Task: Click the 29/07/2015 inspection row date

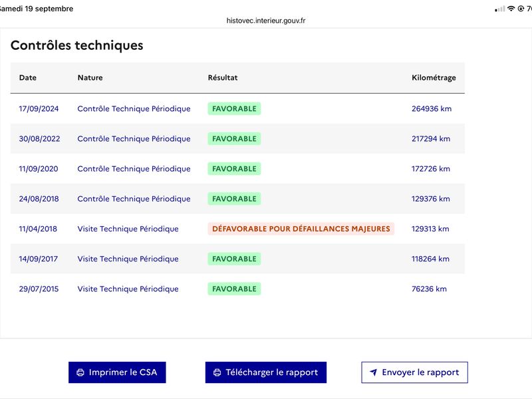Action: (x=39, y=289)
